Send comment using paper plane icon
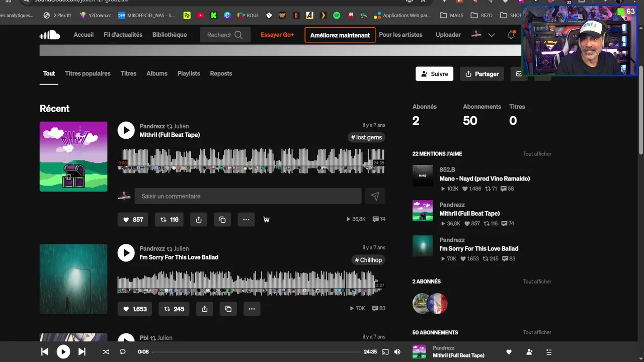This screenshot has height=362, width=644. tap(375, 196)
